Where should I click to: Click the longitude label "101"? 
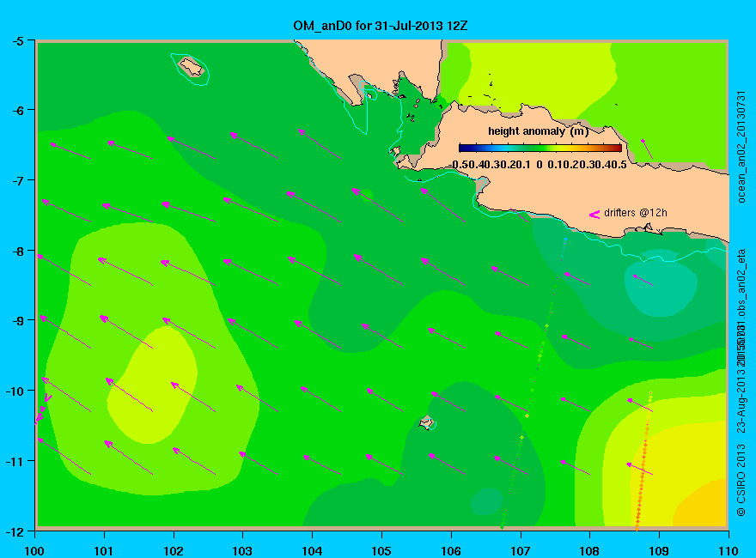(x=104, y=551)
